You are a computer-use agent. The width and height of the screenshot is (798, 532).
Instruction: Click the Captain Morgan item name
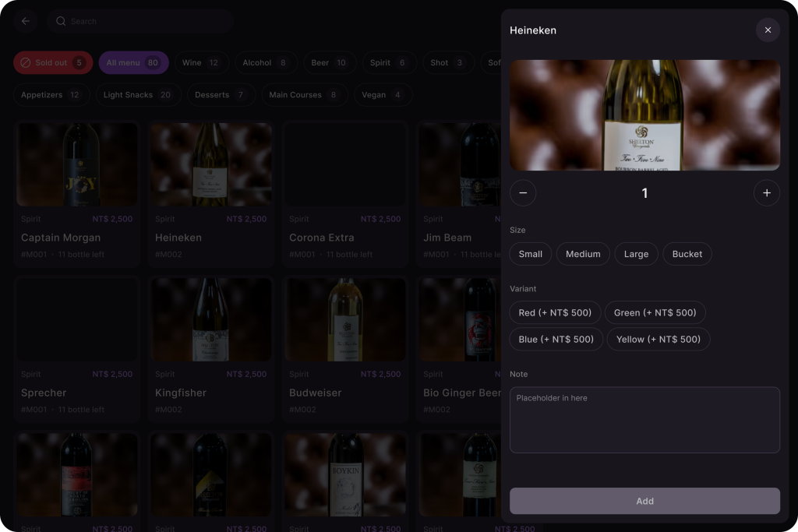click(x=61, y=238)
